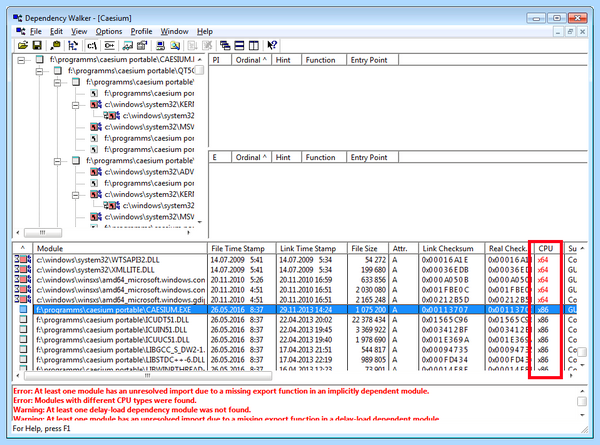The height and width of the screenshot is (445, 600).
Task: Collapse the QT5C tree node
Action: point(39,71)
